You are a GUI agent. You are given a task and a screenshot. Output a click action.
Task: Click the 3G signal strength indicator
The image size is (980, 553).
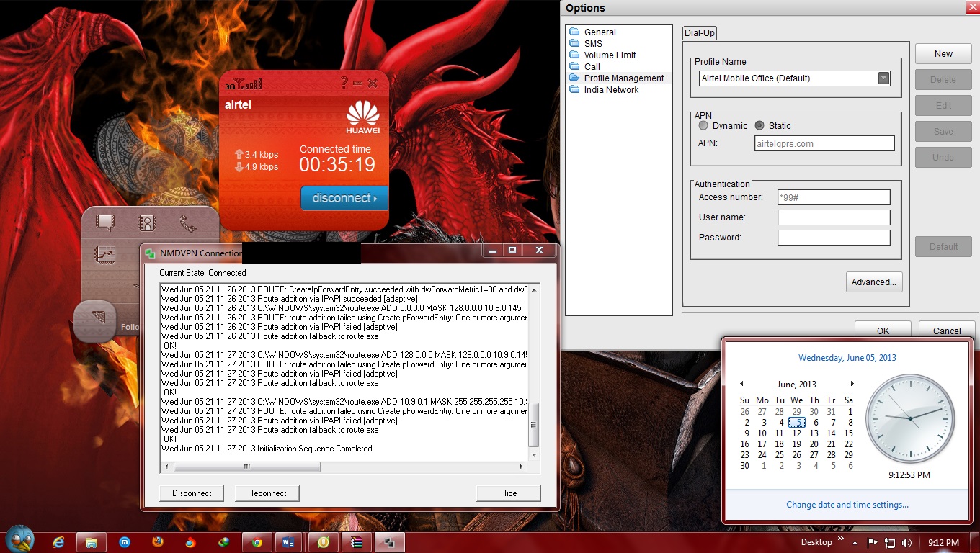point(242,84)
